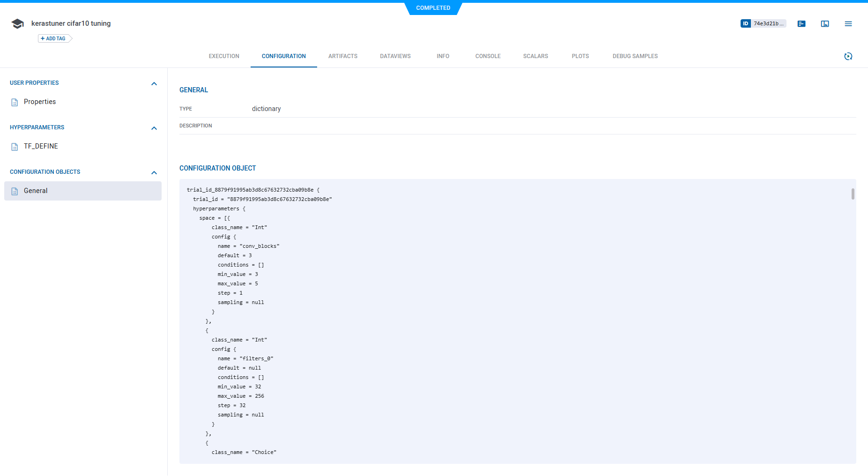Open the ARTIFACTS tab

(343, 56)
